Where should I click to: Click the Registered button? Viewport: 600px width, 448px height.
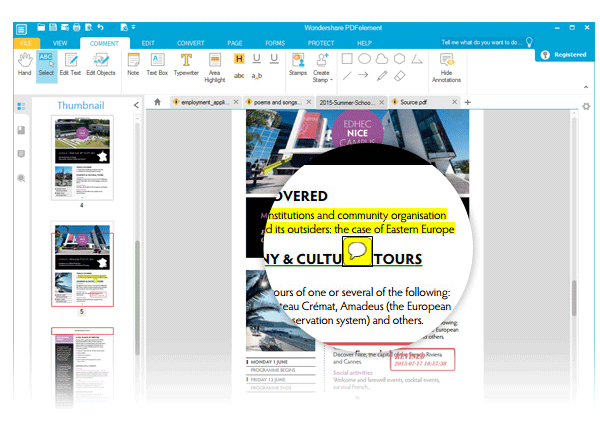coord(564,55)
